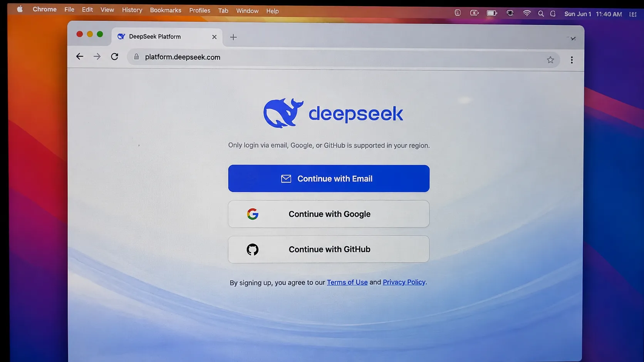Reload the page with the refresh icon
Screen dimensions: 644x362
coord(114,57)
